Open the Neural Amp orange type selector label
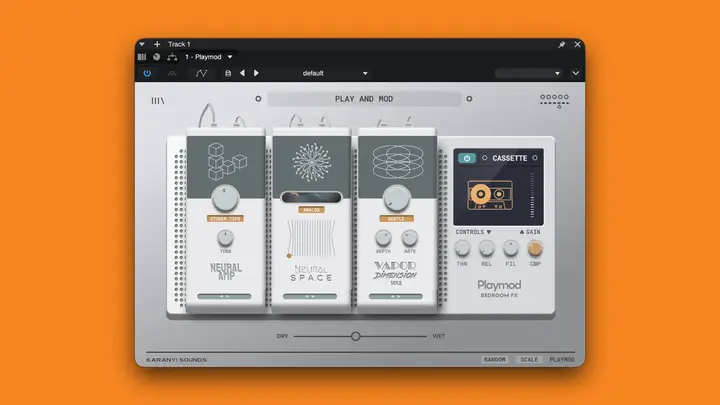Viewport: 720px width, 405px height. click(225, 219)
